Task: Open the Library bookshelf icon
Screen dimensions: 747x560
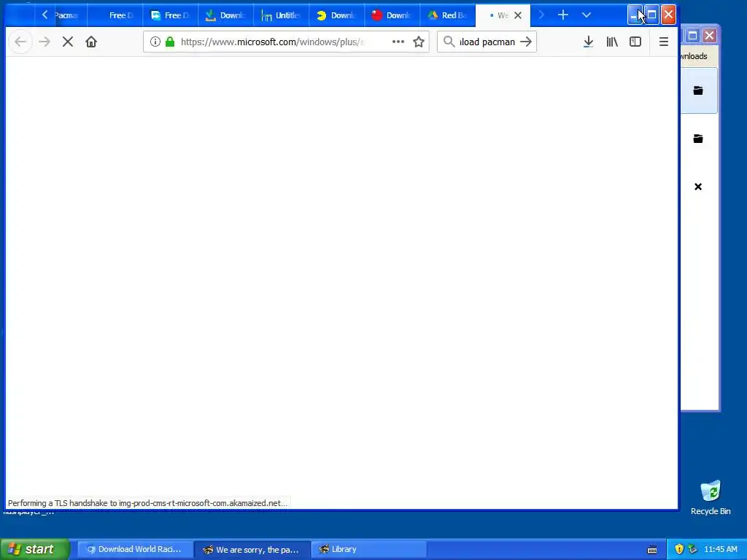Action: point(612,42)
